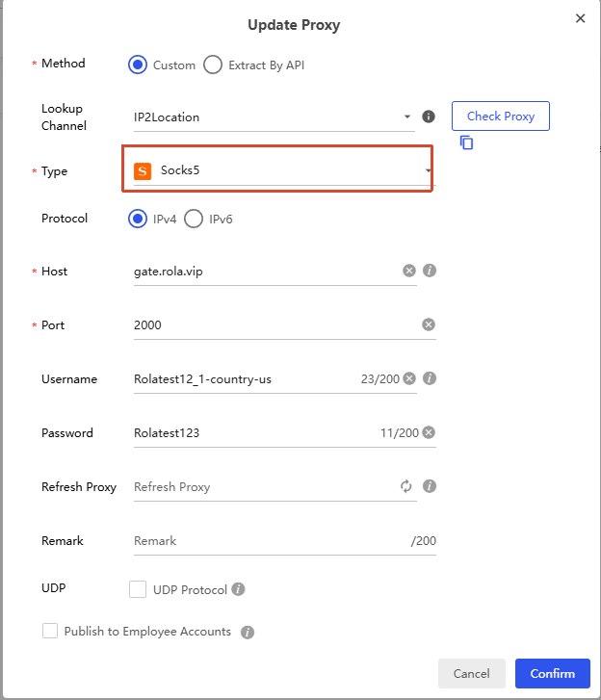Open the Lookup Channel IP2Location dropdown

274,117
